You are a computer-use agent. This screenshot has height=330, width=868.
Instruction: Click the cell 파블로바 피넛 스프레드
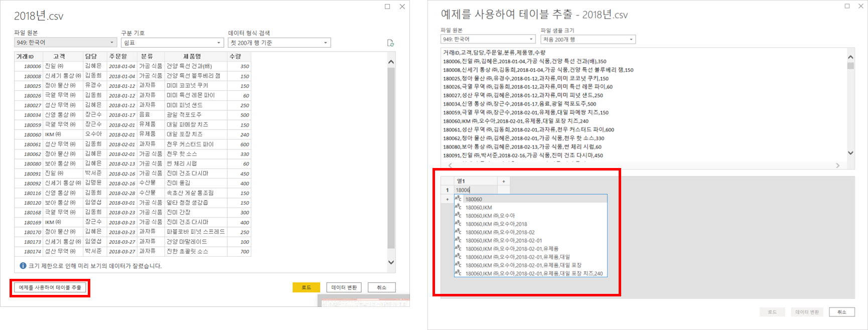(x=196, y=232)
